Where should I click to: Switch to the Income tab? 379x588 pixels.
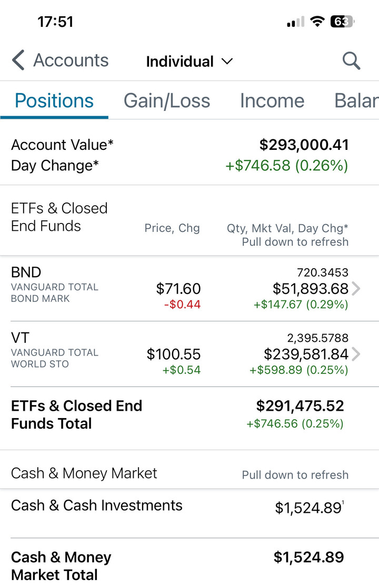coord(272,100)
